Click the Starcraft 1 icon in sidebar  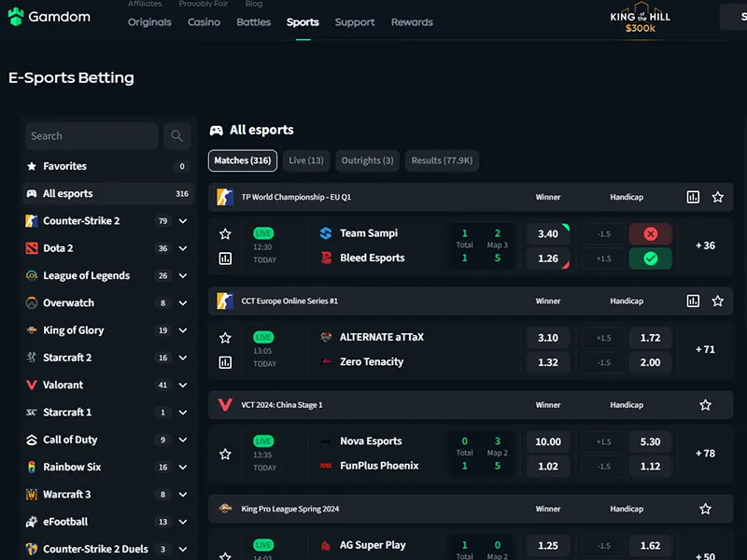pos(32,413)
